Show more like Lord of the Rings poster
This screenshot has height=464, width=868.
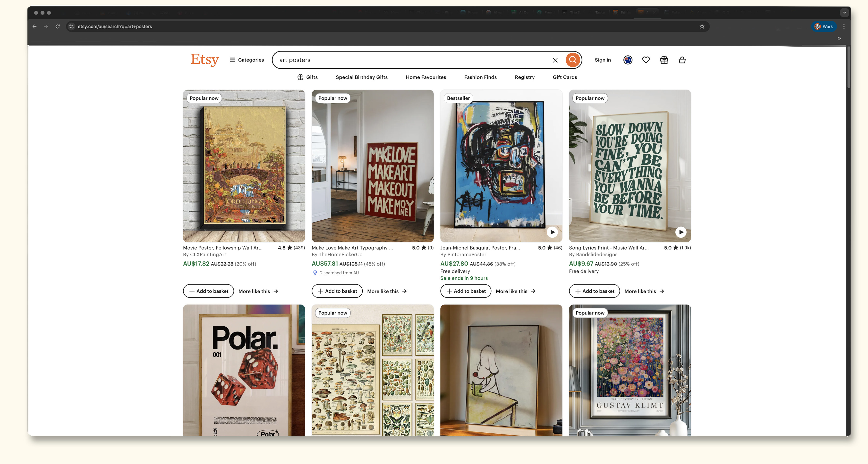[x=258, y=291]
